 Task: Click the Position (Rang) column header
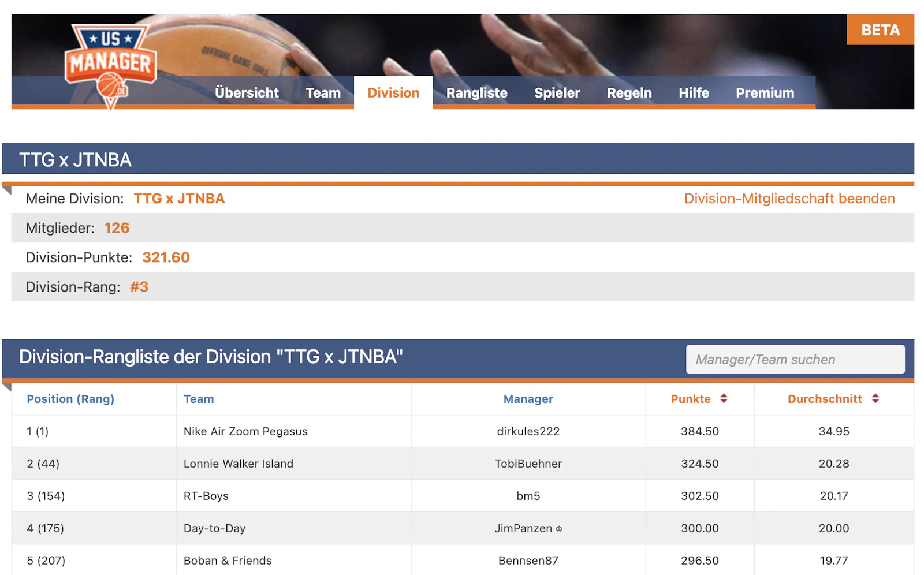70,399
